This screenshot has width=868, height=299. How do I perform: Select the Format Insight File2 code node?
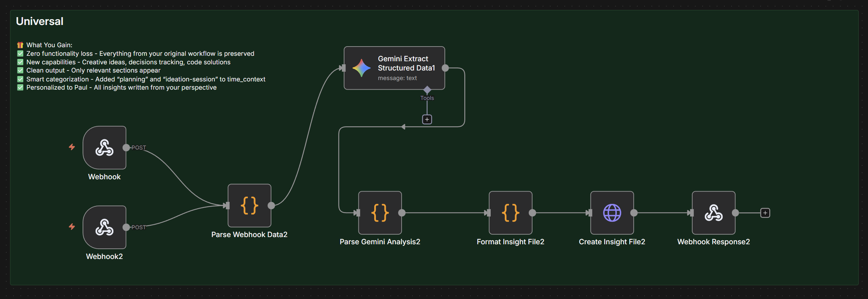(510, 213)
